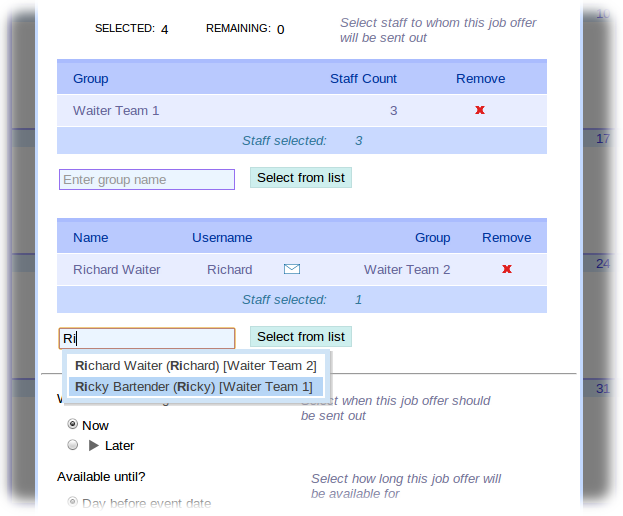
Task: Remove Waiter Team 1 group with red X
Action: 480,111
